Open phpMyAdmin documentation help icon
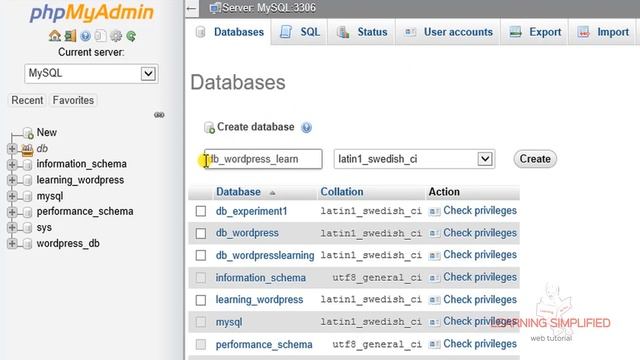 click(x=85, y=36)
